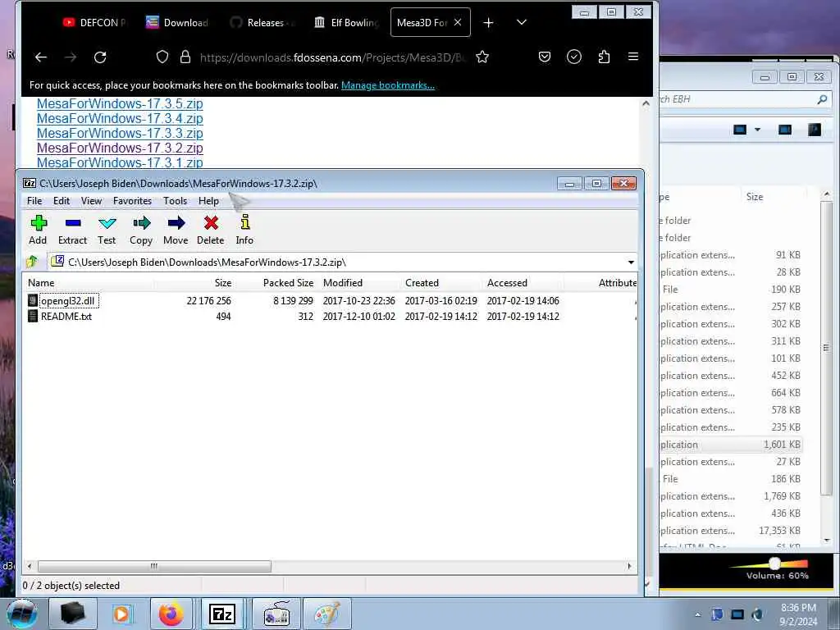Open the View menu in 7-Zip
840x630 pixels.
[91, 201]
